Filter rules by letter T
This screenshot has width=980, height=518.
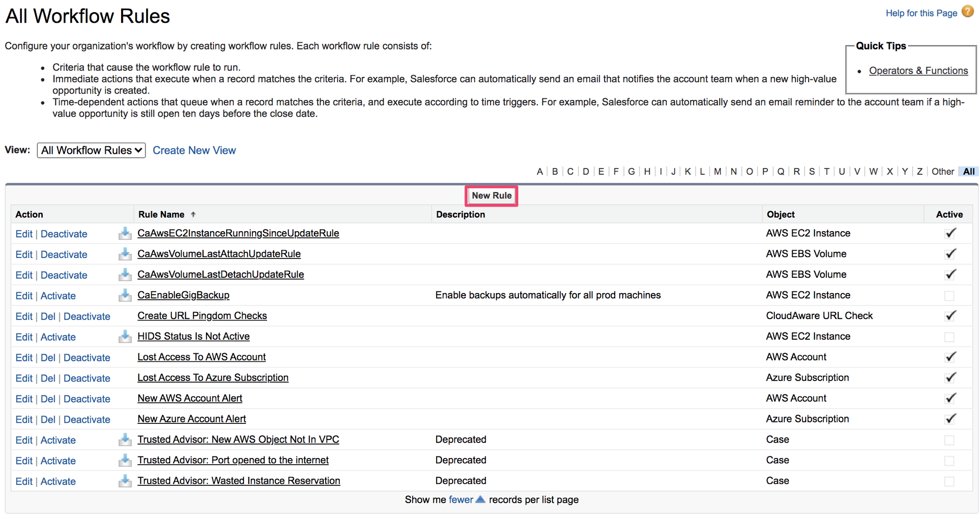[826, 172]
